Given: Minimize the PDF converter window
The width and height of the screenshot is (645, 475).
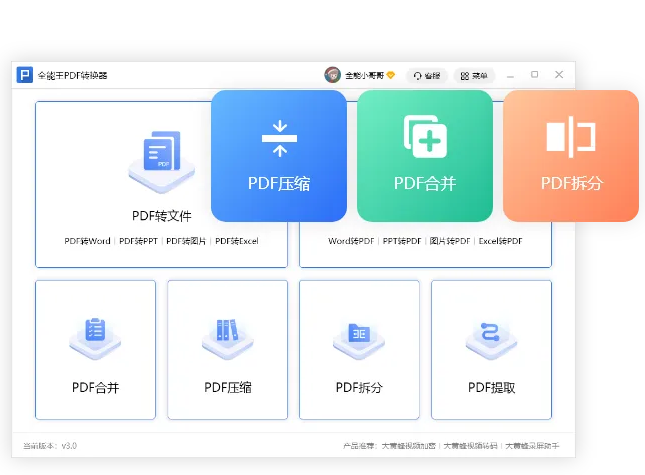Looking at the screenshot, I should (510, 76).
